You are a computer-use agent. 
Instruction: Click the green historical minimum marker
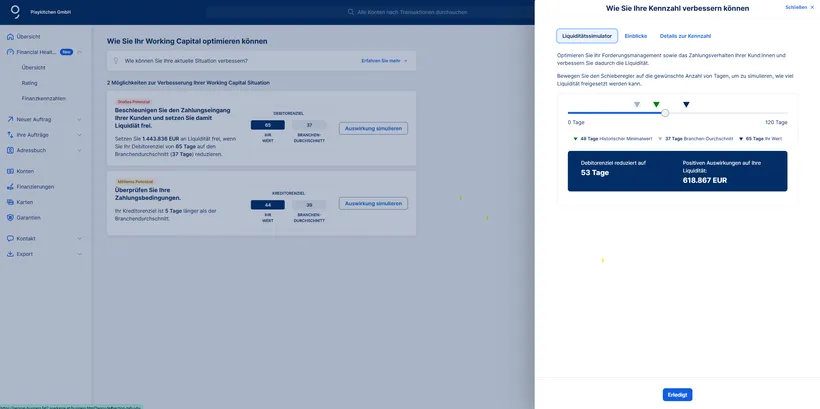(656, 104)
